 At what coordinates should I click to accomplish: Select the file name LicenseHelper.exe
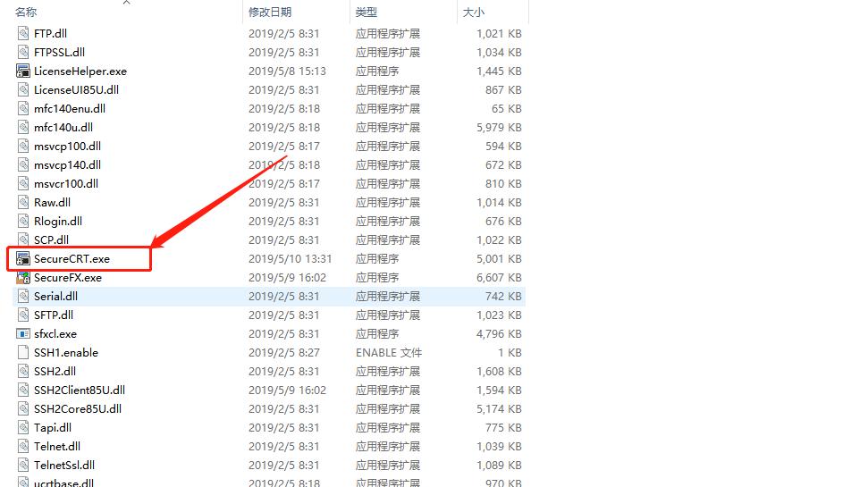click(80, 71)
